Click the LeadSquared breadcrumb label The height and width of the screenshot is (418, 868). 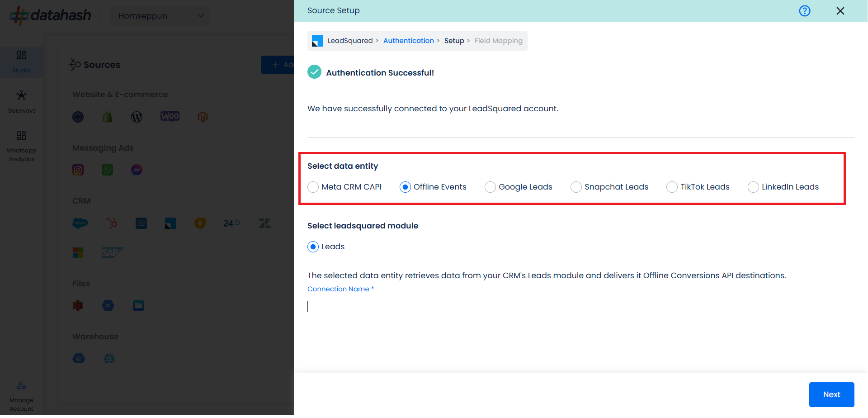[x=350, y=41]
